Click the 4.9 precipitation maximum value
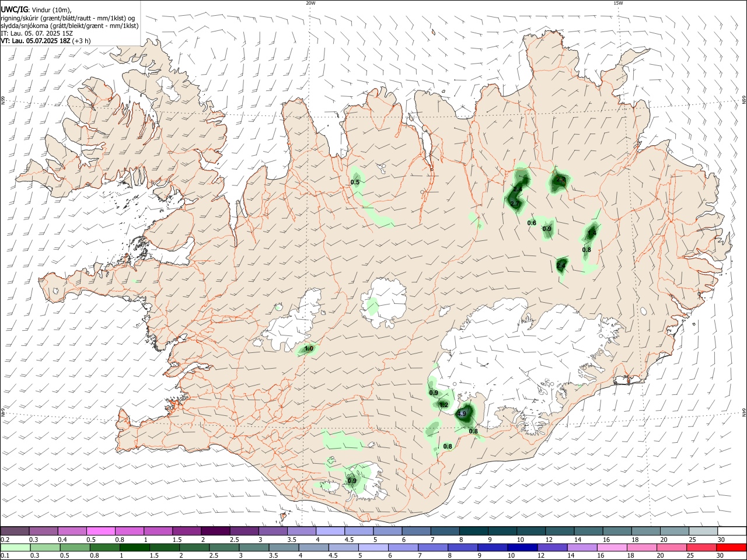This screenshot has height=560, width=747. click(x=462, y=414)
